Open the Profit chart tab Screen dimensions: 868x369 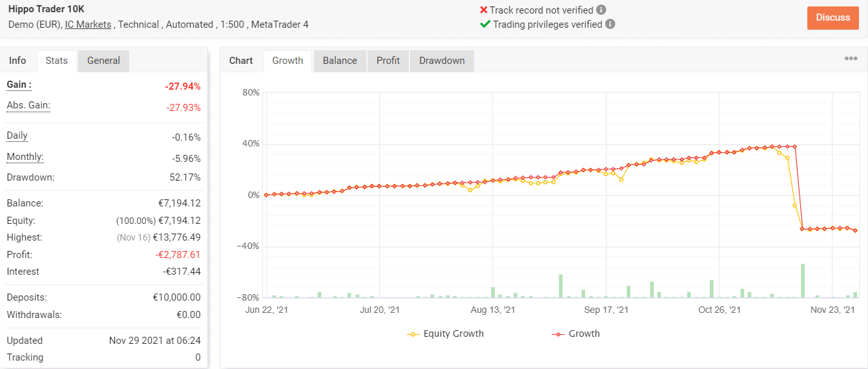click(x=388, y=61)
